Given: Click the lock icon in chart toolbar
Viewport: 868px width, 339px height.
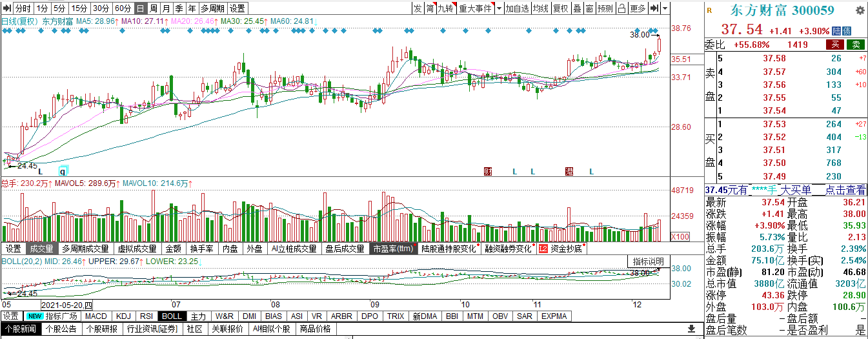Looking at the screenshot, I should pyautogui.click(x=621, y=8).
